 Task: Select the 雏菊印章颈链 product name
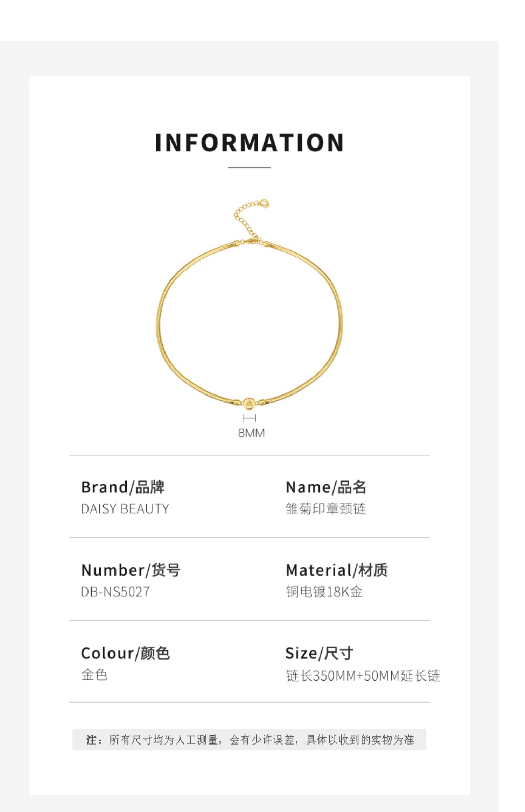[x=326, y=509]
